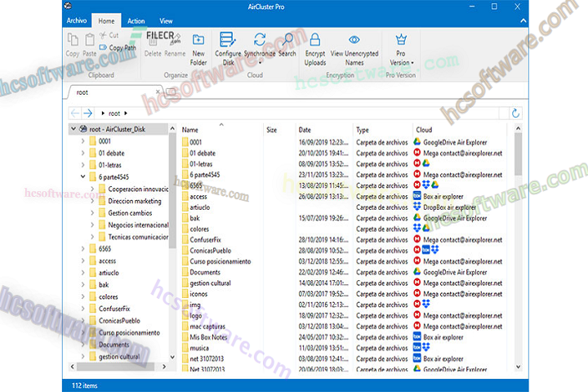Click the Cut scissors icon

pos(103,35)
